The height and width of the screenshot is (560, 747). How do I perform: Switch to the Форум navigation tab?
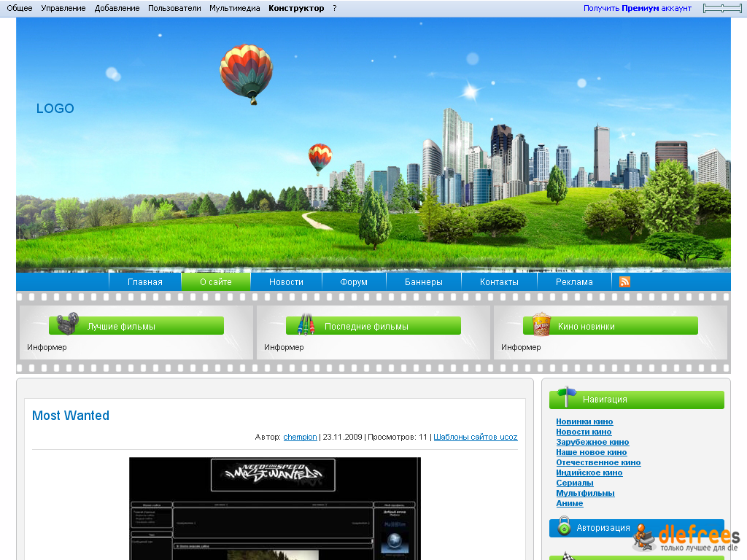(354, 282)
